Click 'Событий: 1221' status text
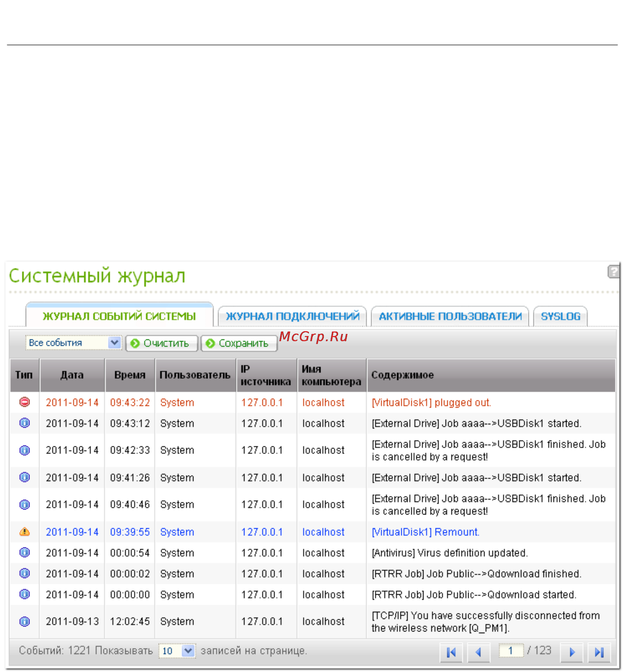 (54, 650)
